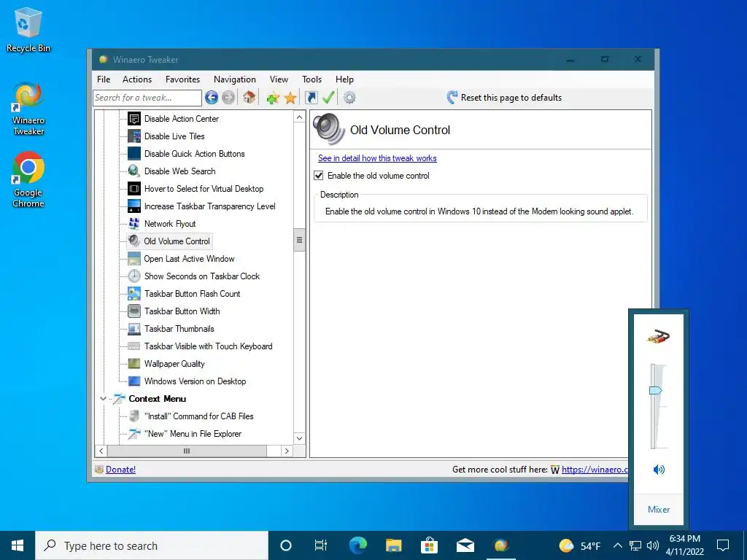
Task: Click the Network Flyout tree icon
Action: [134, 223]
